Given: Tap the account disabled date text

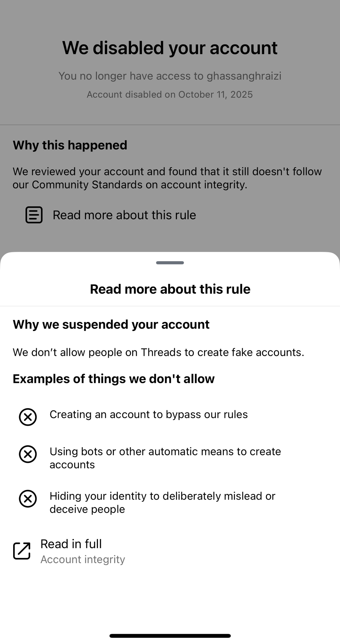Looking at the screenshot, I should 170,94.
